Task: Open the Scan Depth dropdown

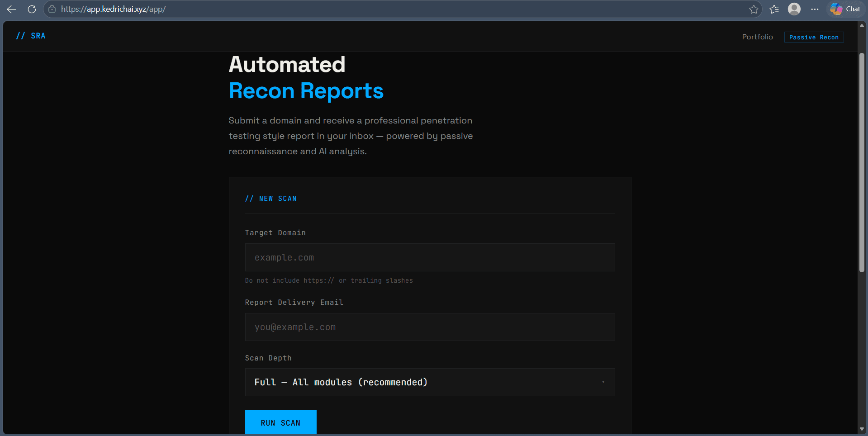Action: [430, 382]
